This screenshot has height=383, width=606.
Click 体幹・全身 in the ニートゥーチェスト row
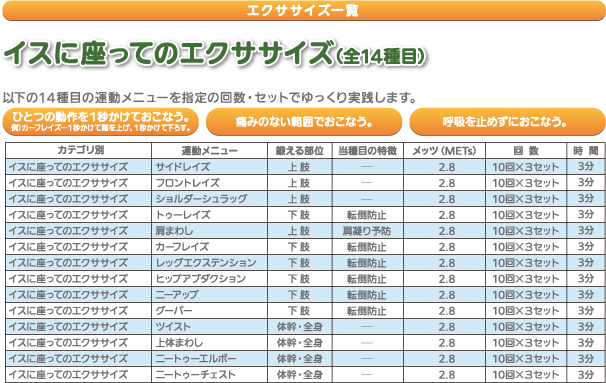click(300, 375)
